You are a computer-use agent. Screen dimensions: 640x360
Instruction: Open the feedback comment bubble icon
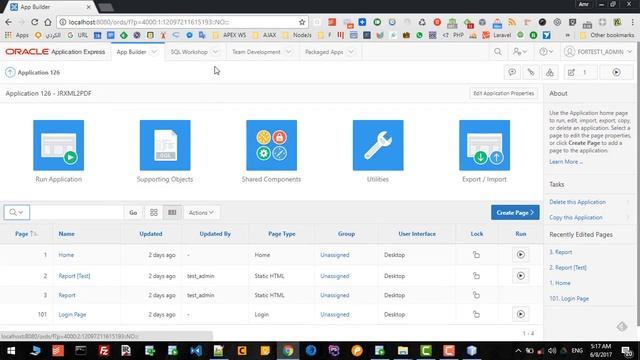(512, 72)
